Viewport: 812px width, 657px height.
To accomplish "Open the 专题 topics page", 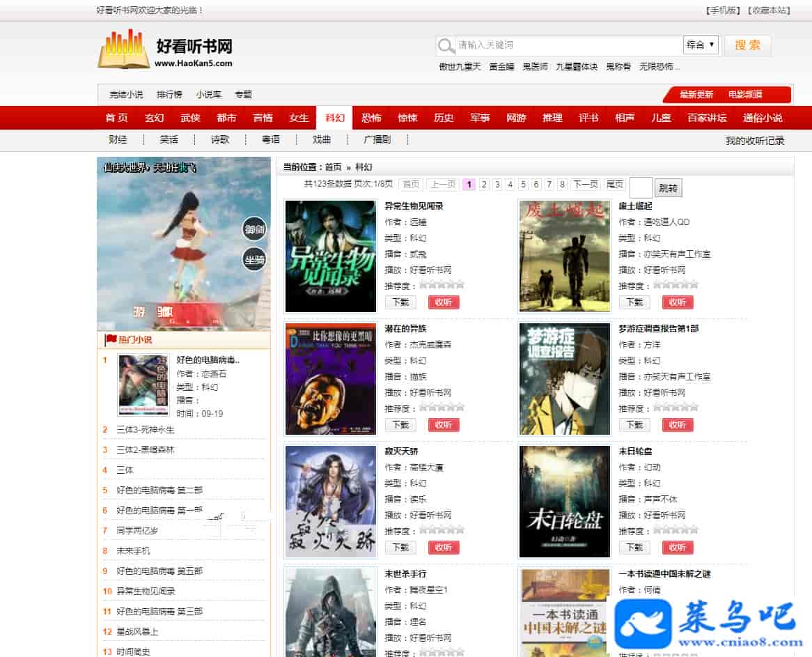I will (x=243, y=94).
